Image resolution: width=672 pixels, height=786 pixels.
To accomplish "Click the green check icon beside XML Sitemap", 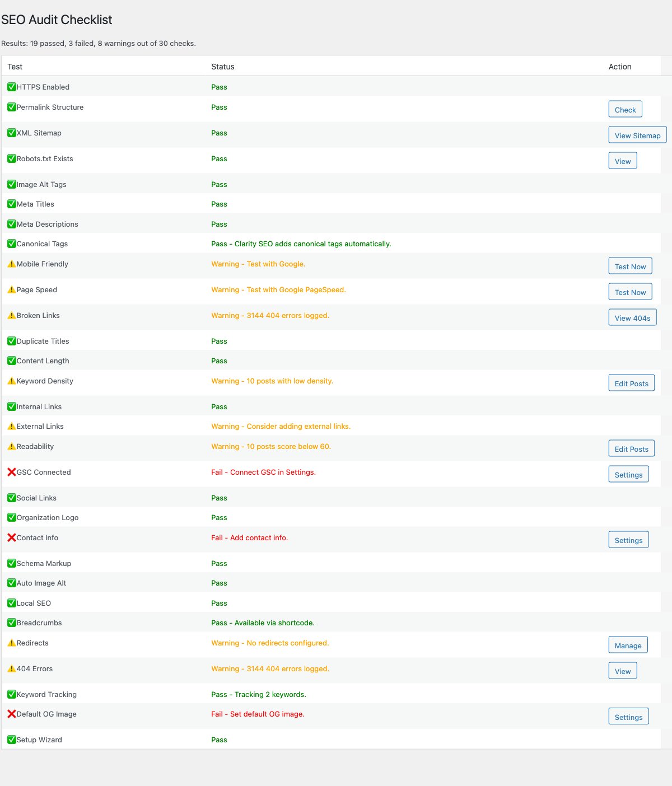I will (x=12, y=133).
